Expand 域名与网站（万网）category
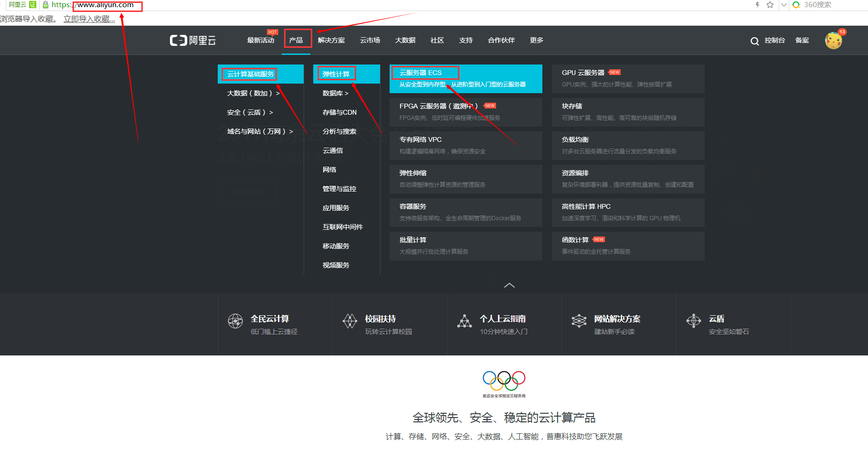The image size is (868, 451). click(x=260, y=131)
